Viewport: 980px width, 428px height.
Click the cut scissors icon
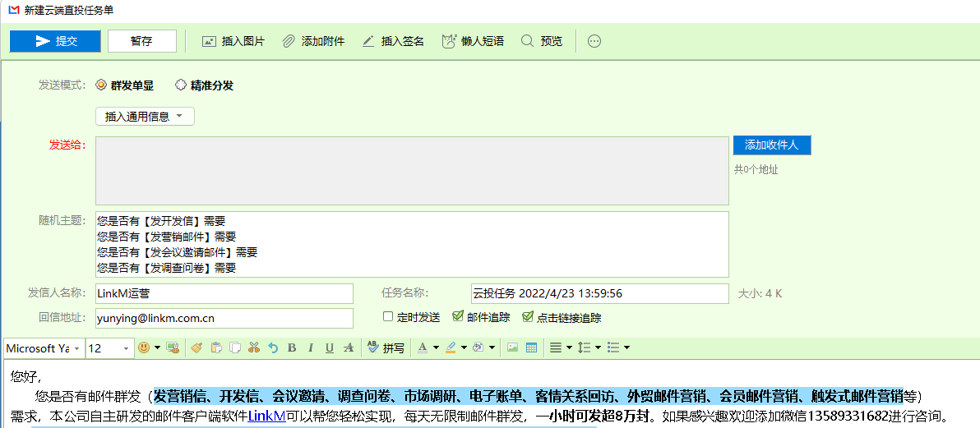(x=254, y=348)
